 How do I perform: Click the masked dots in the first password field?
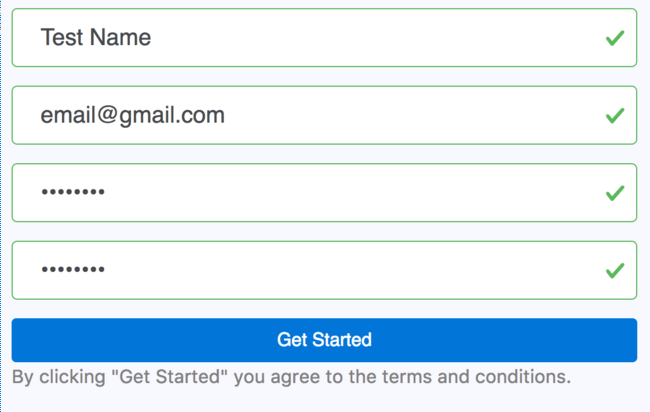[72, 193]
